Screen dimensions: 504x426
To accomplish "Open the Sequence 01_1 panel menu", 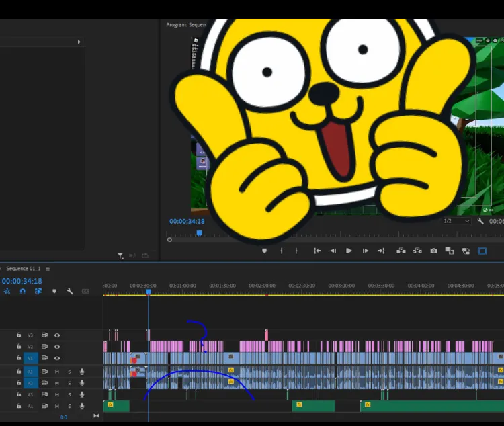I will [x=48, y=269].
